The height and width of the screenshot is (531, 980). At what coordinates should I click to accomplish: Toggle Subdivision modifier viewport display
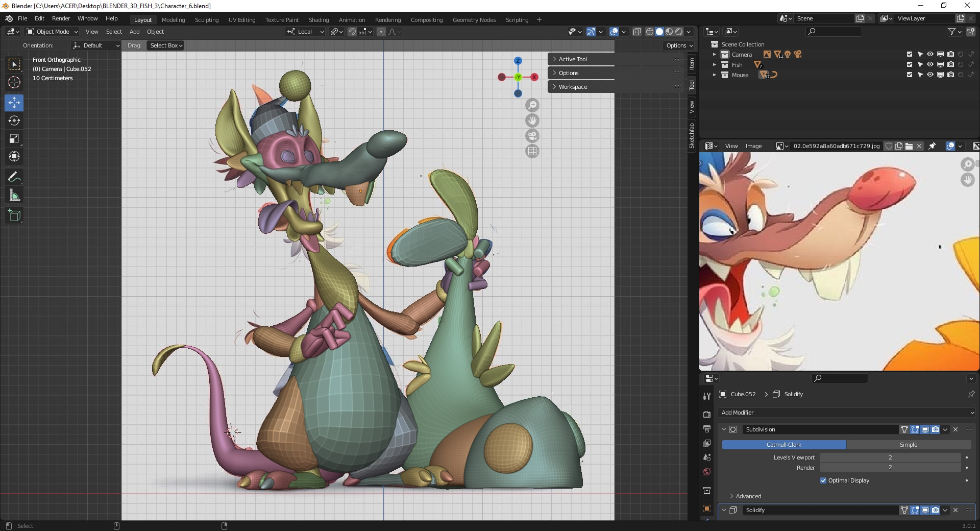tap(925, 429)
